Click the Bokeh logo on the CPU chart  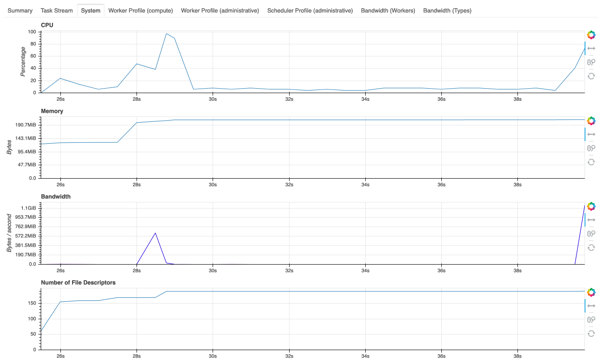point(591,35)
